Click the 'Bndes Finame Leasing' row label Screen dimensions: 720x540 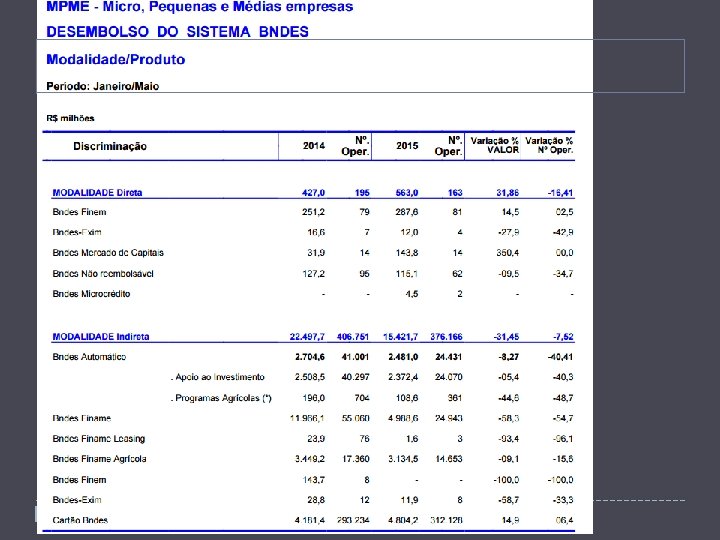pos(99,439)
